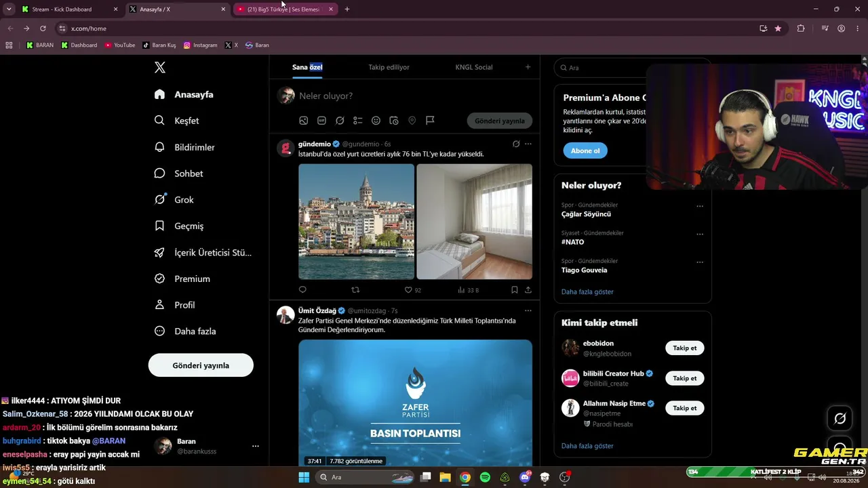This screenshot has height=488, width=868.
Task: Follow Allahım Nasip Etme with Takip et
Action: pyautogui.click(x=685, y=408)
